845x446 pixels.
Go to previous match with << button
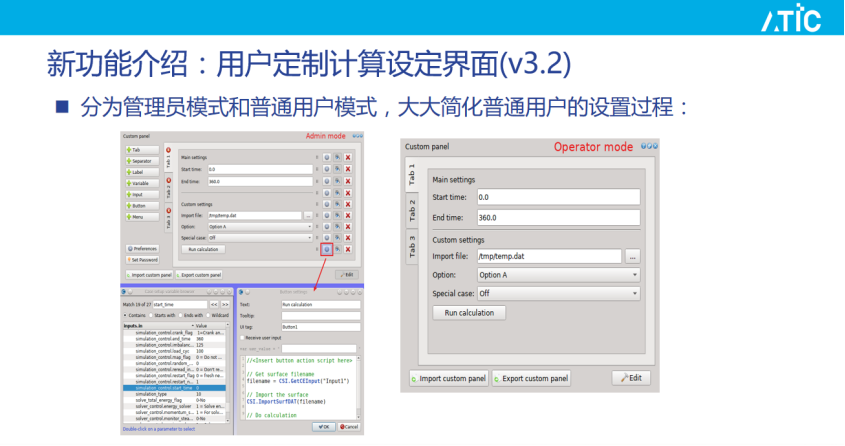coord(214,305)
